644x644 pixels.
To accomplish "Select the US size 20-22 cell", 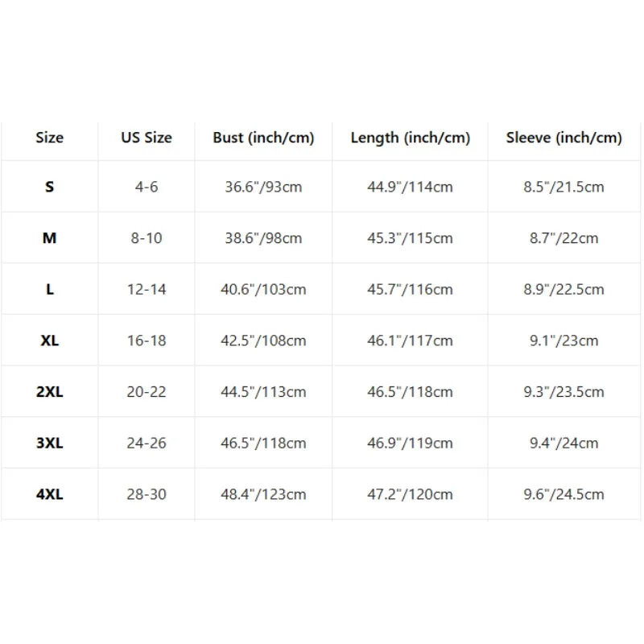I will [x=147, y=392].
